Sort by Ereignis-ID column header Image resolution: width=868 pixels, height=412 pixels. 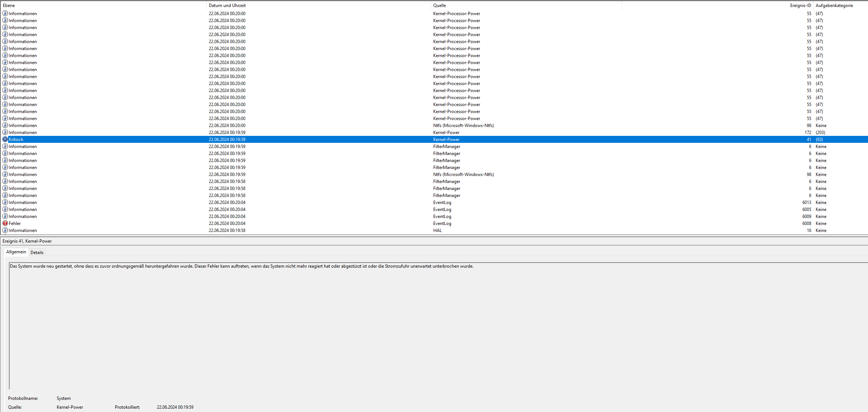(x=800, y=5)
